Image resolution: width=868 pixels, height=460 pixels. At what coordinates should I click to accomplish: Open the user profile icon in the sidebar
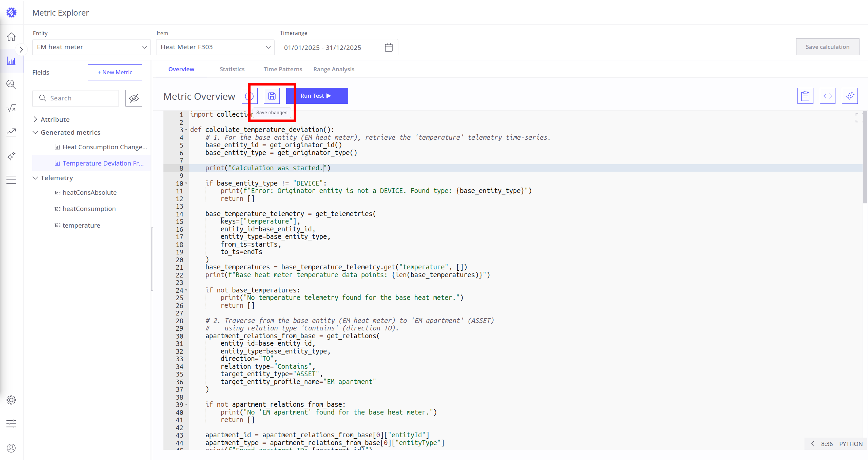[11, 448]
